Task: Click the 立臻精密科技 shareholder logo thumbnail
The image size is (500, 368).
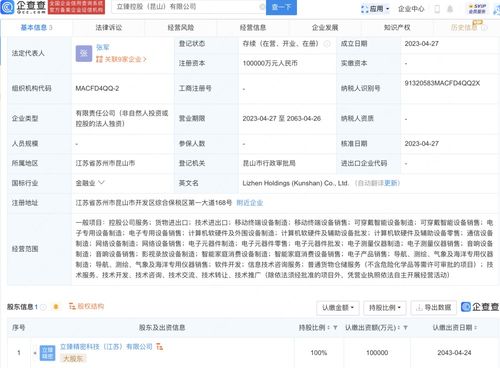Action: coord(48,353)
